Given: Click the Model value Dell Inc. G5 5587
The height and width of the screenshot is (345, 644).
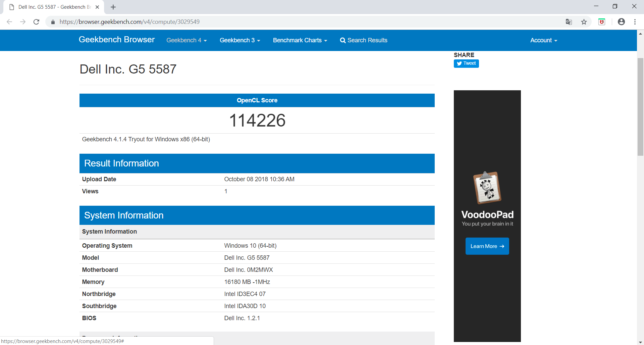Looking at the screenshot, I should click(x=247, y=258).
